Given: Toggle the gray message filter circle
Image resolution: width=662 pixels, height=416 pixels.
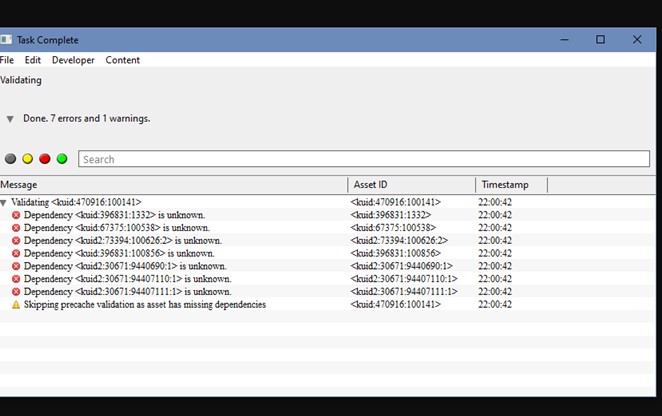Looking at the screenshot, I should [11, 159].
